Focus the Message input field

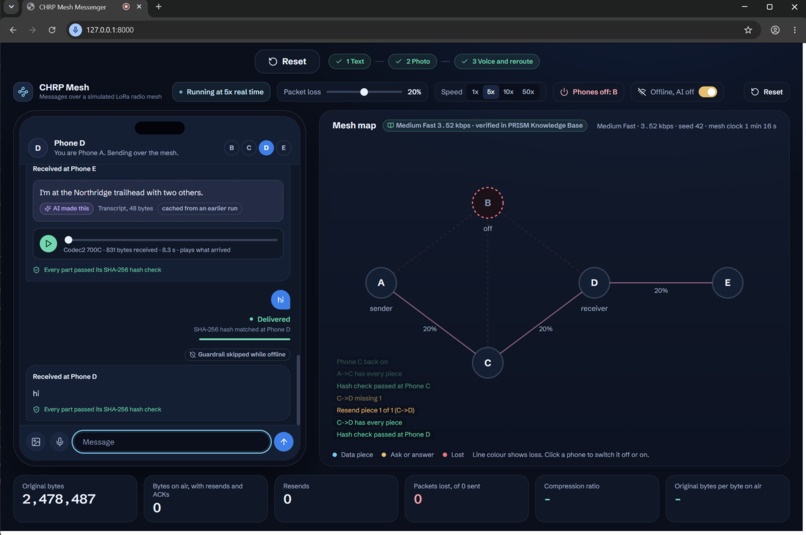172,442
